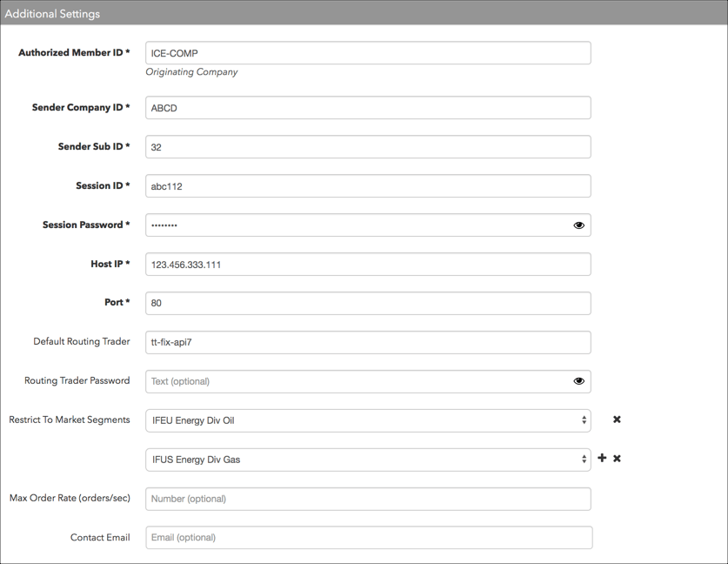The image size is (728, 564).
Task: Select the Host IP text field
Action: click(x=368, y=265)
